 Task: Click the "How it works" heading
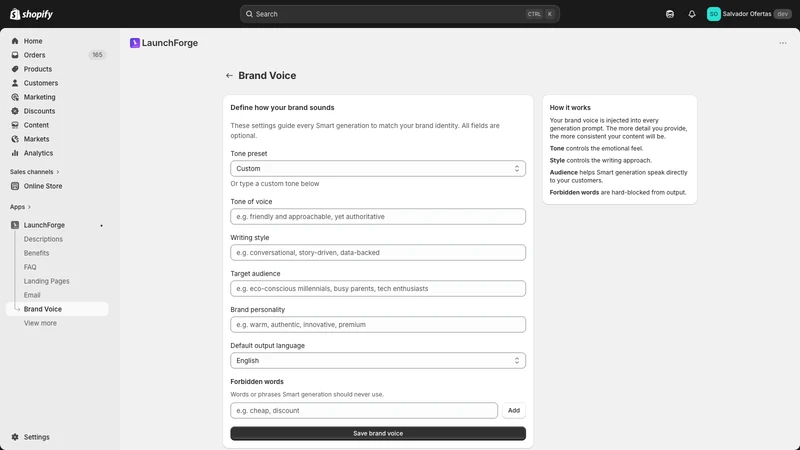570,108
